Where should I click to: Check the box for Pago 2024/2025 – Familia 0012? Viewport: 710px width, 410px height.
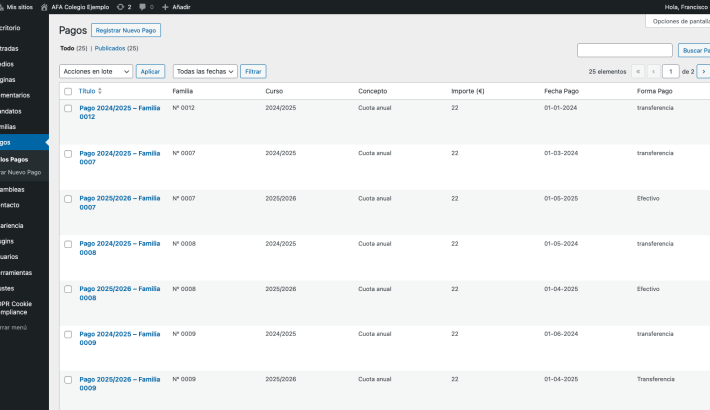(x=68, y=108)
